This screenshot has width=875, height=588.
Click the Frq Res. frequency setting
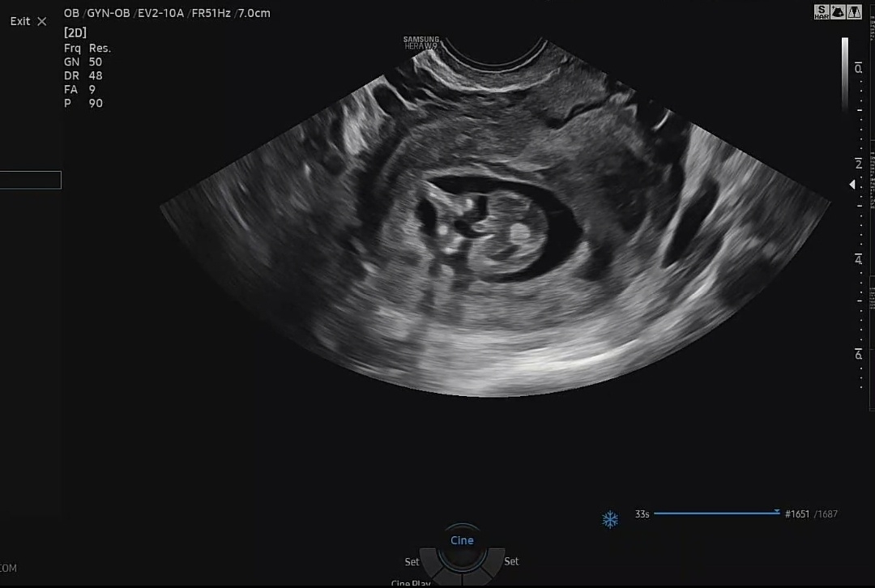pyautogui.click(x=87, y=48)
